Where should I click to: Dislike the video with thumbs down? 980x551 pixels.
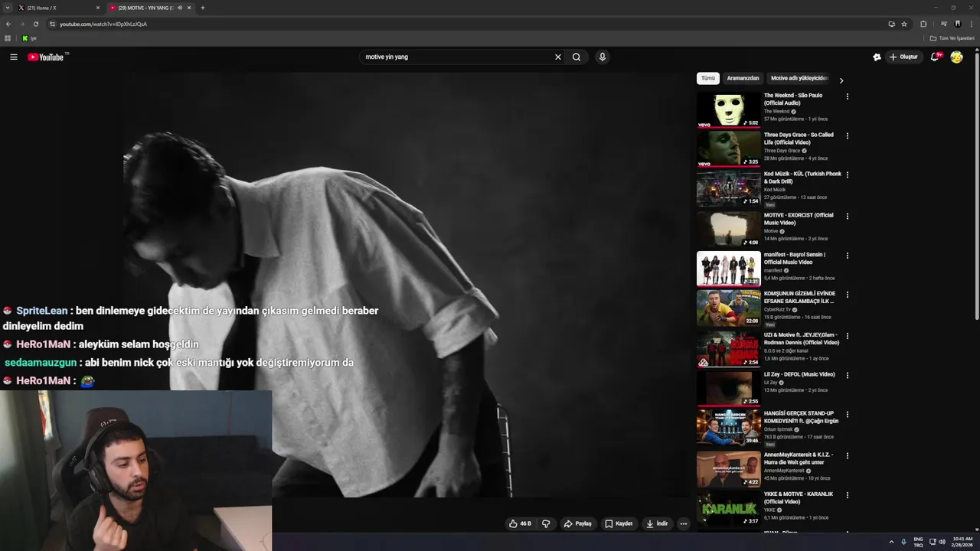point(546,523)
